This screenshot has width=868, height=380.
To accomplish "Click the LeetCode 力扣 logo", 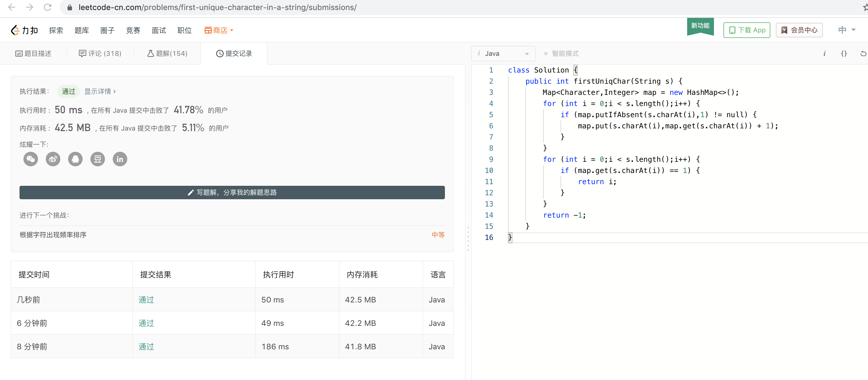I will point(24,30).
